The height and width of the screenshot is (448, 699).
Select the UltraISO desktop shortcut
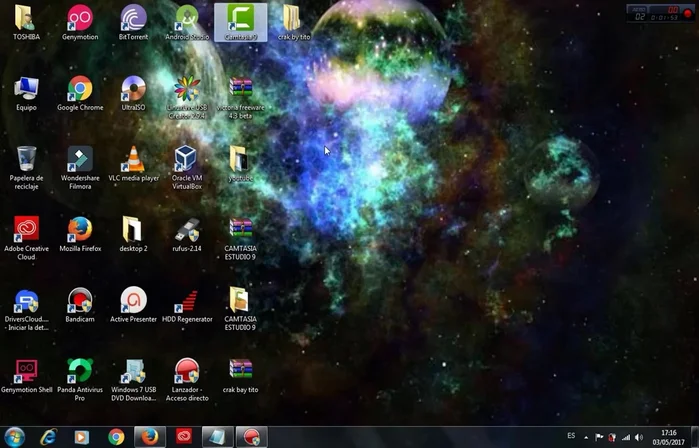[133, 89]
